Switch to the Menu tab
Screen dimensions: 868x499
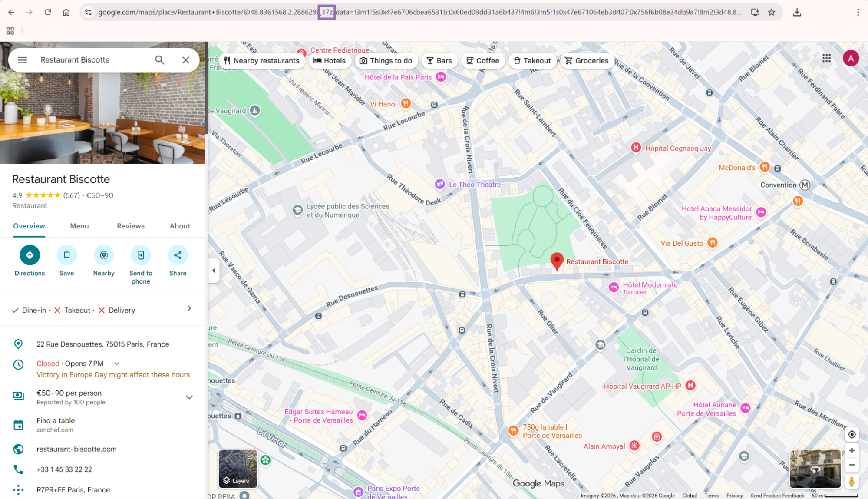pos(79,226)
